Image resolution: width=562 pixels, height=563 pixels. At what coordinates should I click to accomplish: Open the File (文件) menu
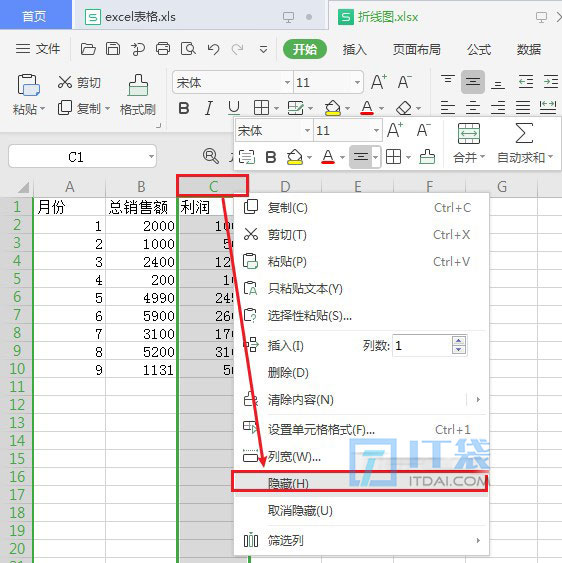pyautogui.click(x=37, y=49)
